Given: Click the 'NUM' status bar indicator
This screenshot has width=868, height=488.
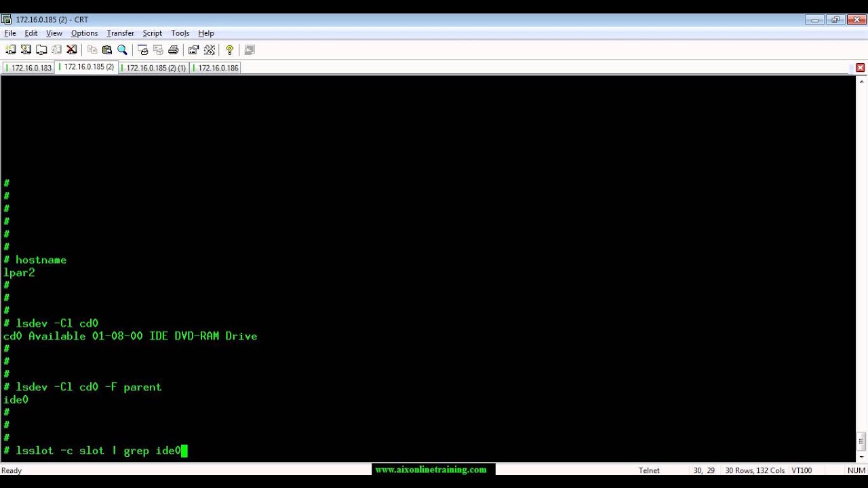Looking at the screenshot, I should click(x=856, y=470).
